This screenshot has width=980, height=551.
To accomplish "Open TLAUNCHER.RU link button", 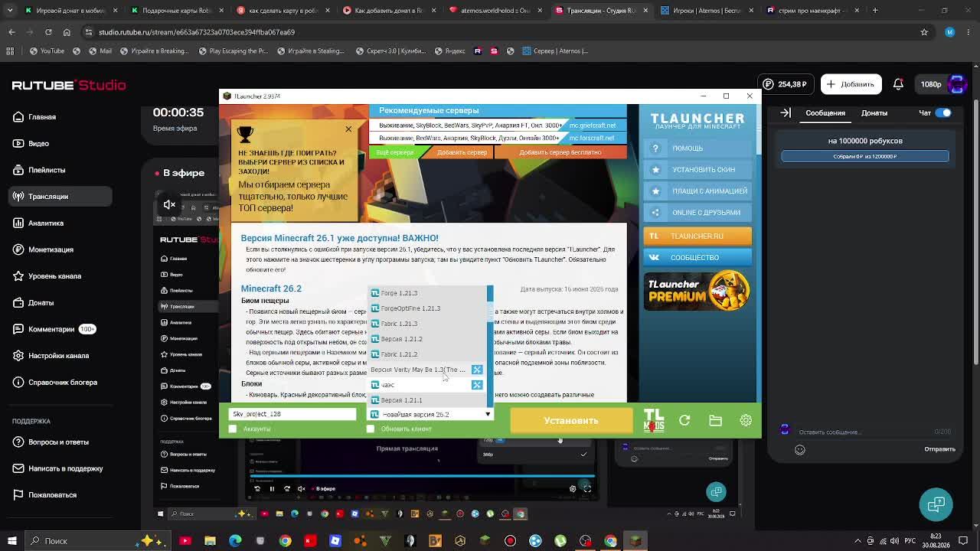I will click(x=697, y=236).
